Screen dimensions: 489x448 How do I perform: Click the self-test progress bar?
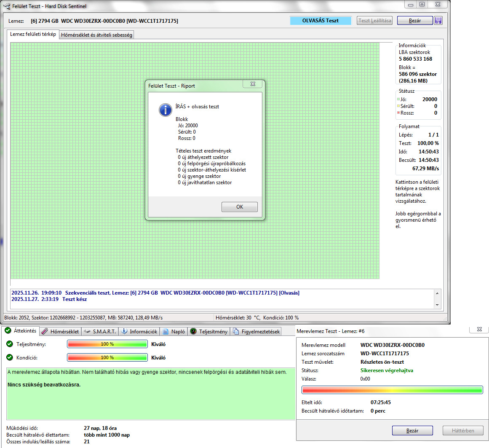click(x=392, y=390)
